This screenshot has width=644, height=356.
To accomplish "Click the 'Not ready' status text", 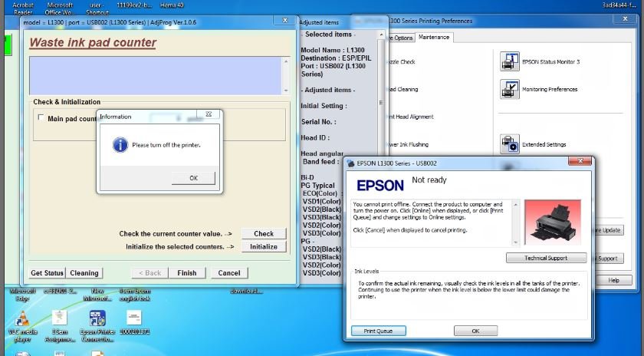I will 429,180.
